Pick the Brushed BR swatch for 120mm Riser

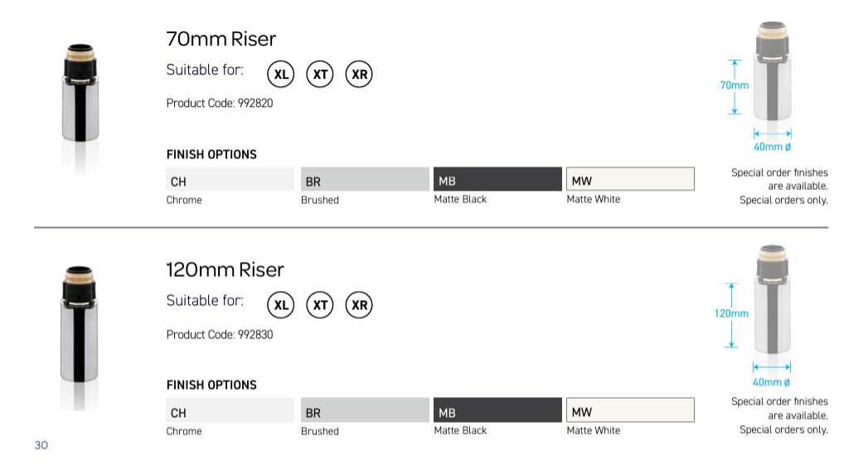click(365, 410)
